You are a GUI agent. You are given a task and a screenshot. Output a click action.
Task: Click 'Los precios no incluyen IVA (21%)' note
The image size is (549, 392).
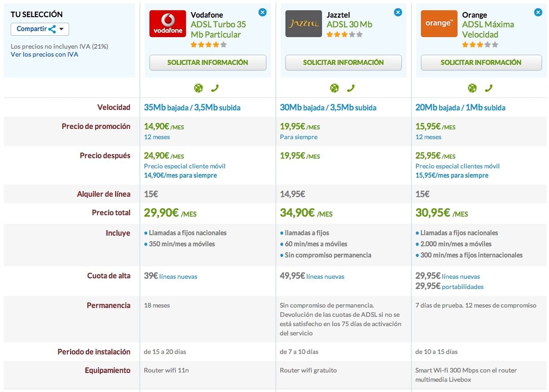point(59,46)
